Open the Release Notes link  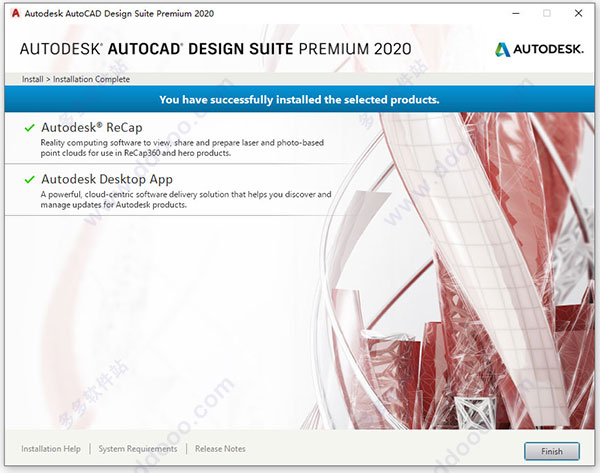[x=220, y=449]
